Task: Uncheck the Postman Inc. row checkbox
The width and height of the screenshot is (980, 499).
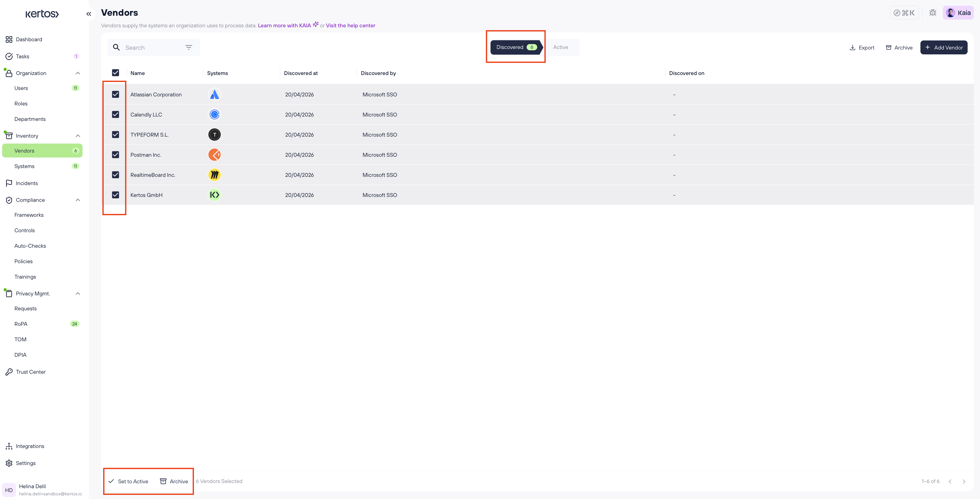Action: click(116, 155)
